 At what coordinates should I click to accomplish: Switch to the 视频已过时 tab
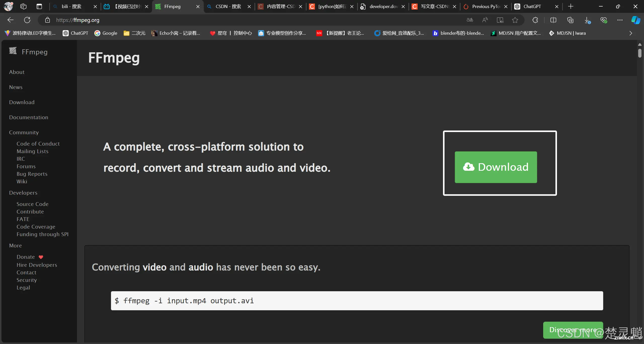[126, 6]
